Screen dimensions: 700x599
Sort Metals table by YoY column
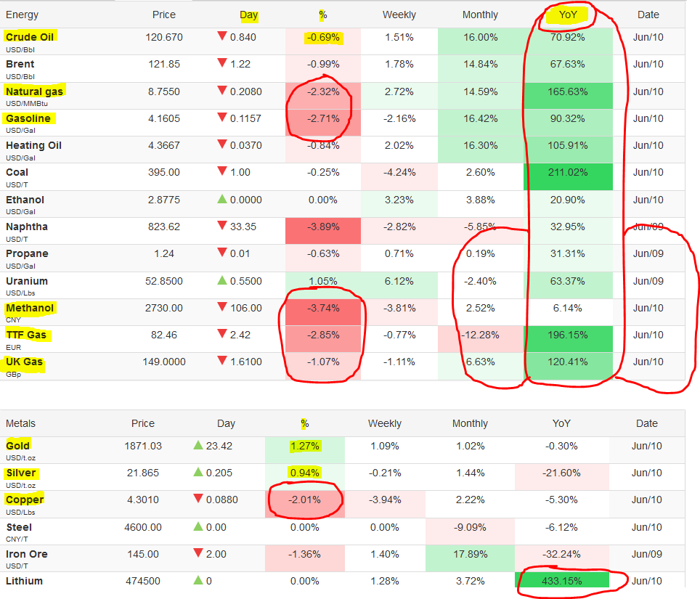pyautogui.click(x=561, y=423)
